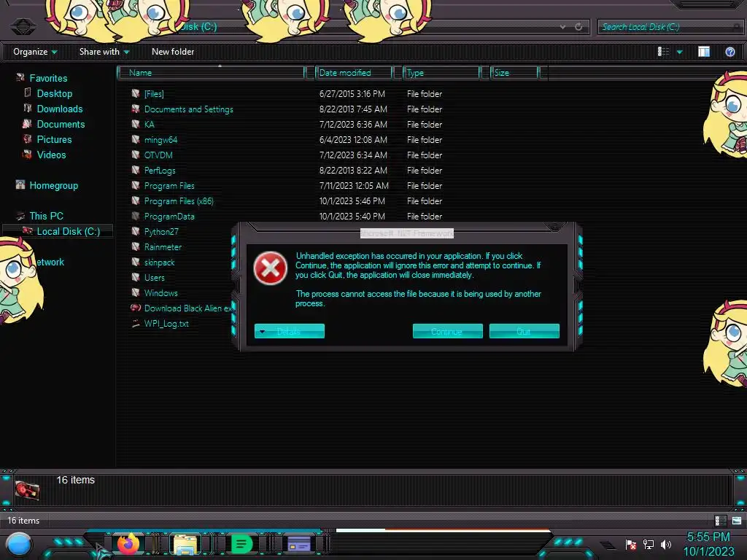Click the error X icon in dialog
The height and width of the screenshot is (560, 747).
[270, 268]
